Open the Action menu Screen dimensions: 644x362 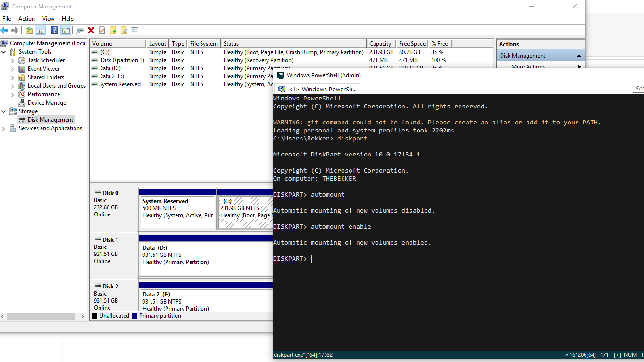(26, 19)
